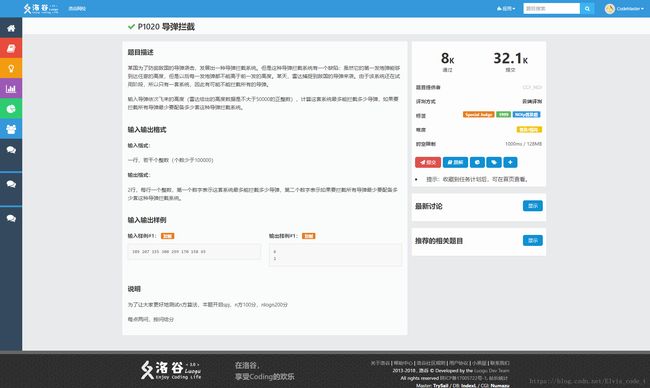Image resolution: width=650 pixels, height=388 pixels.
Task: Click the 输入输出样例 heading
Action: tap(147, 220)
